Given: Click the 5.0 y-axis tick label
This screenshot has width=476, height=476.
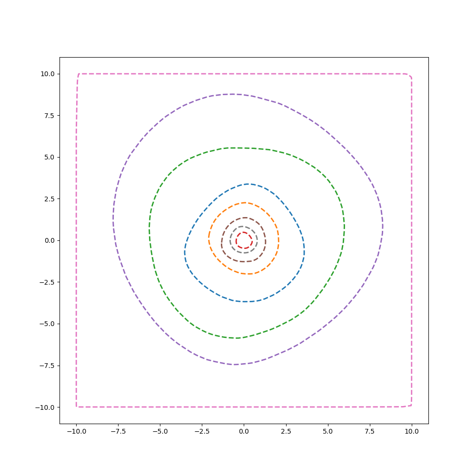Looking at the screenshot, I should tap(50, 157).
